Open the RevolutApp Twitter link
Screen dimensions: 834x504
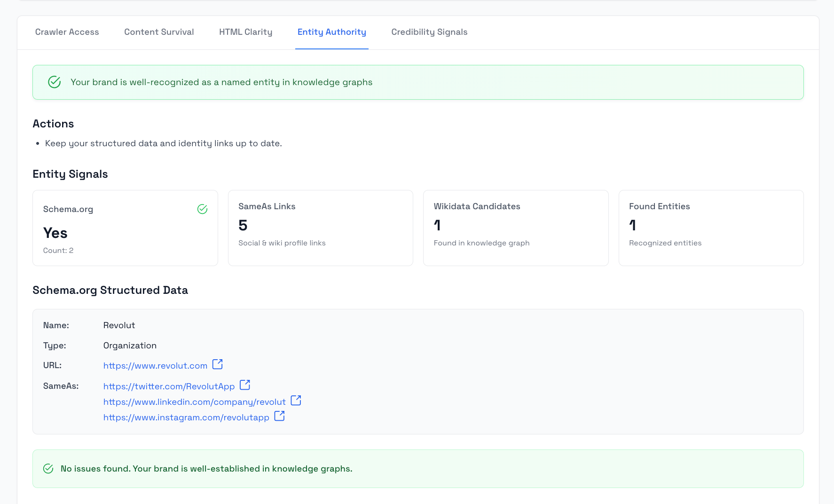(x=169, y=386)
